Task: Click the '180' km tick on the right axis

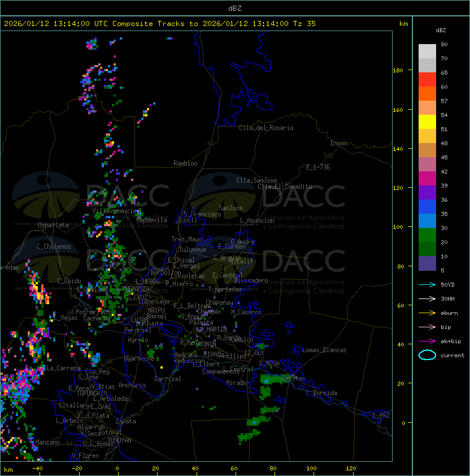Action: click(x=398, y=71)
